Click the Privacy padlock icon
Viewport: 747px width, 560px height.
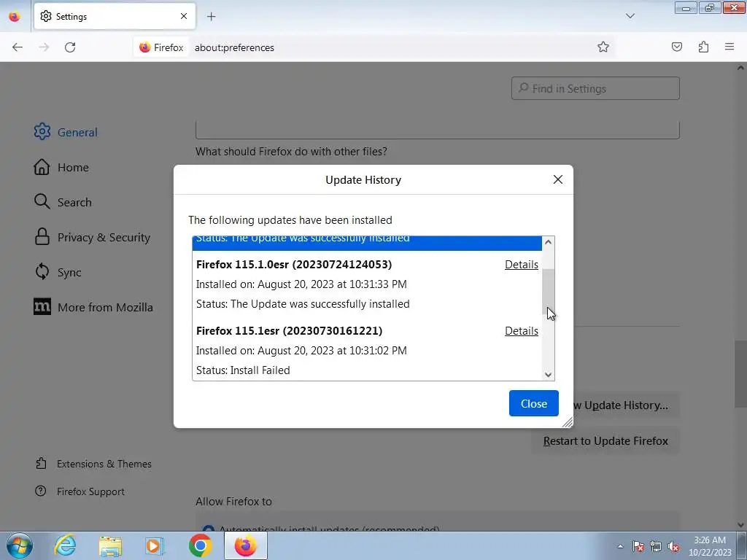tap(42, 237)
